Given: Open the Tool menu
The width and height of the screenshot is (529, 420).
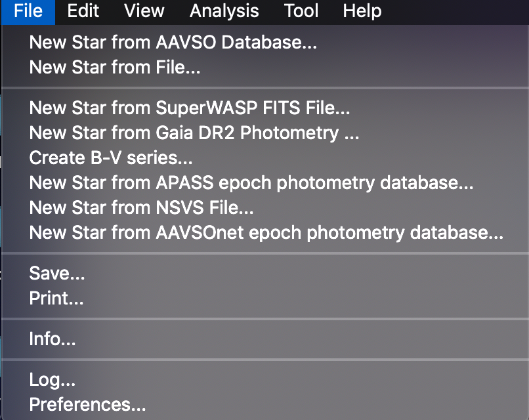Looking at the screenshot, I should pos(301,11).
